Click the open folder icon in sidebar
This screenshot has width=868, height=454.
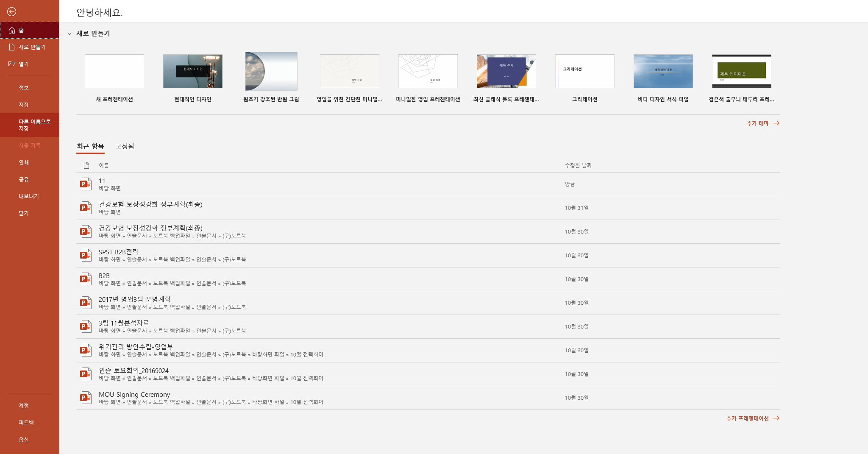[x=12, y=64]
